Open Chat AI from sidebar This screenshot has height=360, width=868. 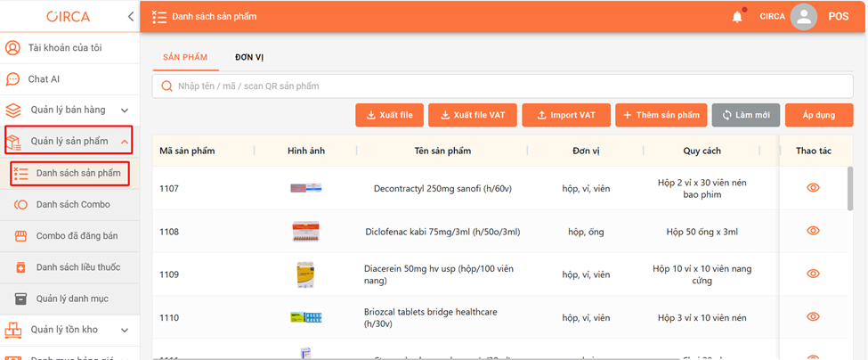[44, 79]
